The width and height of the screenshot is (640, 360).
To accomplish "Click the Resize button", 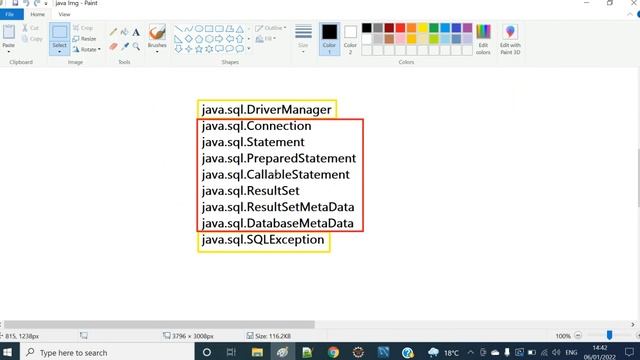I will [x=84, y=39].
